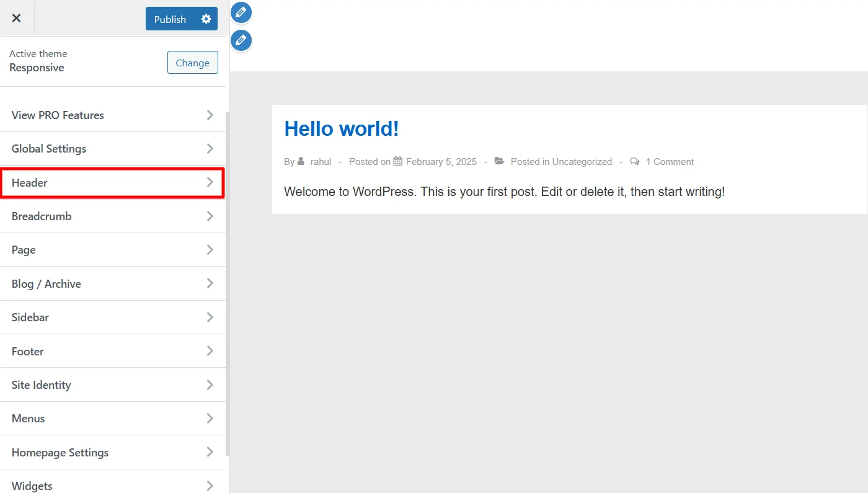Click the lower pencil edit shortcut

pos(241,40)
